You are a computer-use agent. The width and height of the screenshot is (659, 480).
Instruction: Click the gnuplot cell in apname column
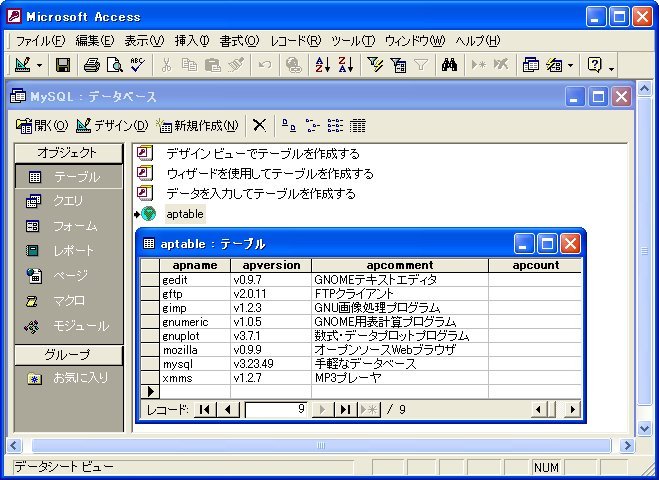pos(195,336)
